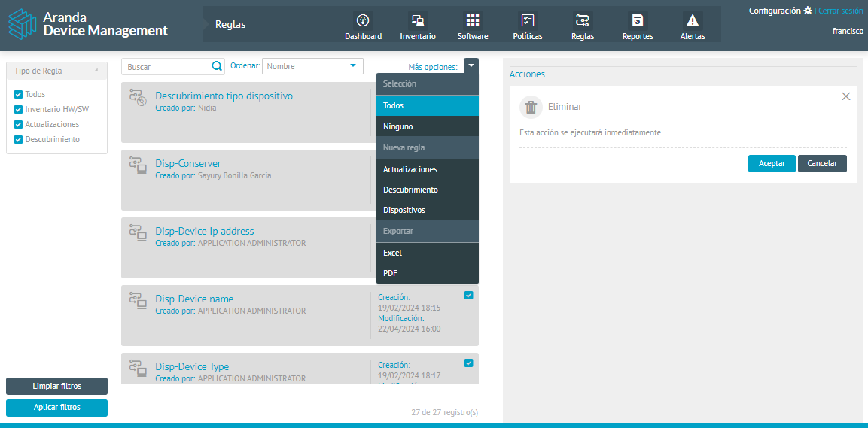Open the Políticas checklist icon
The image size is (868, 428).
(x=527, y=20)
